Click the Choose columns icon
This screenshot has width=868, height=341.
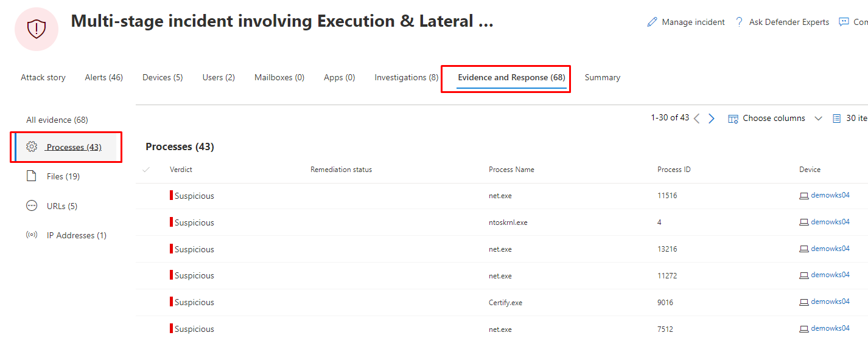pyautogui.click(x=733, y=119)
